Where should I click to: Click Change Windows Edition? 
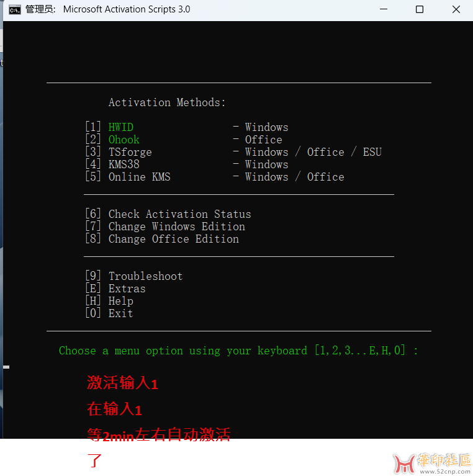[x=176, y=227]
